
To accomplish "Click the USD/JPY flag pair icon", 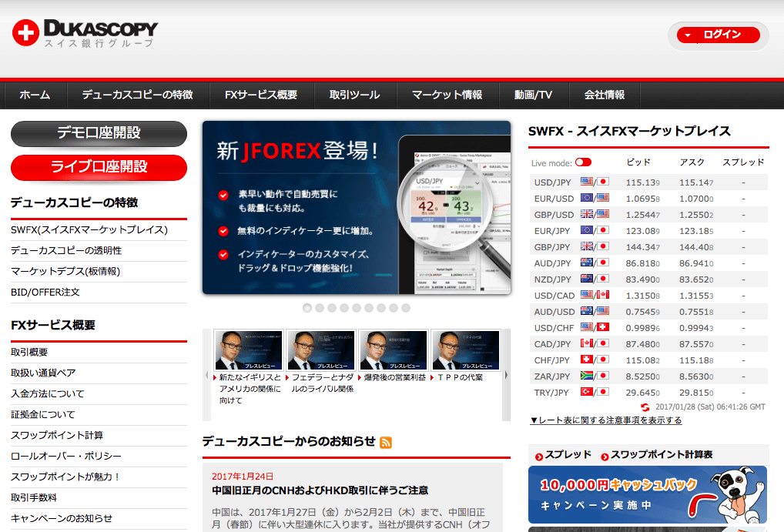I will 595,182.
